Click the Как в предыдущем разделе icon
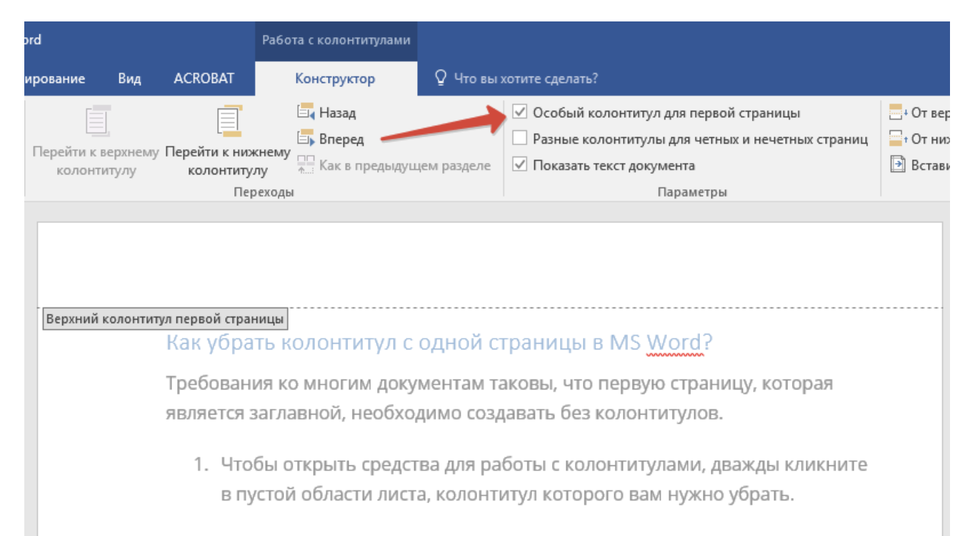 coord(306,165)
